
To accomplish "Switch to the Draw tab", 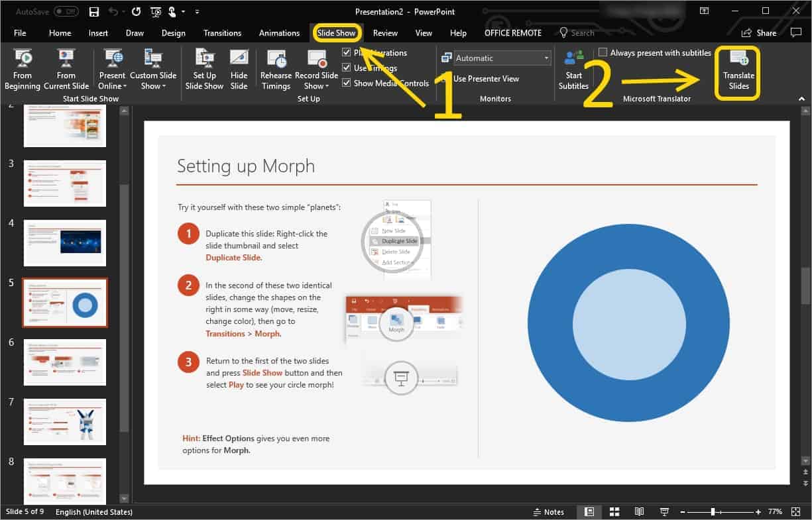I will [135, 33].
